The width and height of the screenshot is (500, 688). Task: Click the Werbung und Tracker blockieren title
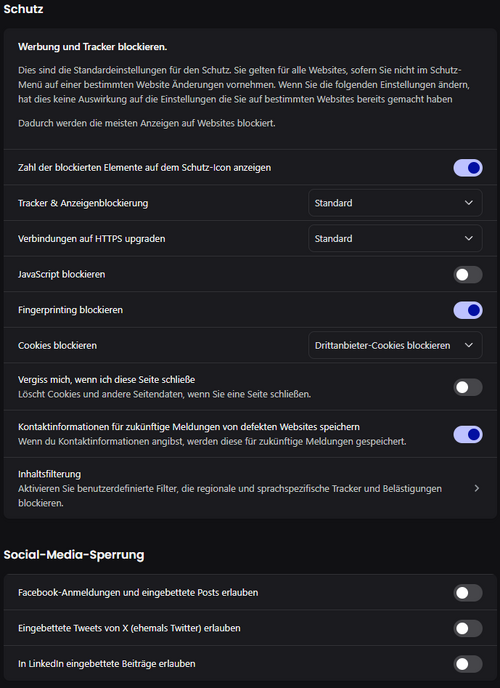[93, 47]
